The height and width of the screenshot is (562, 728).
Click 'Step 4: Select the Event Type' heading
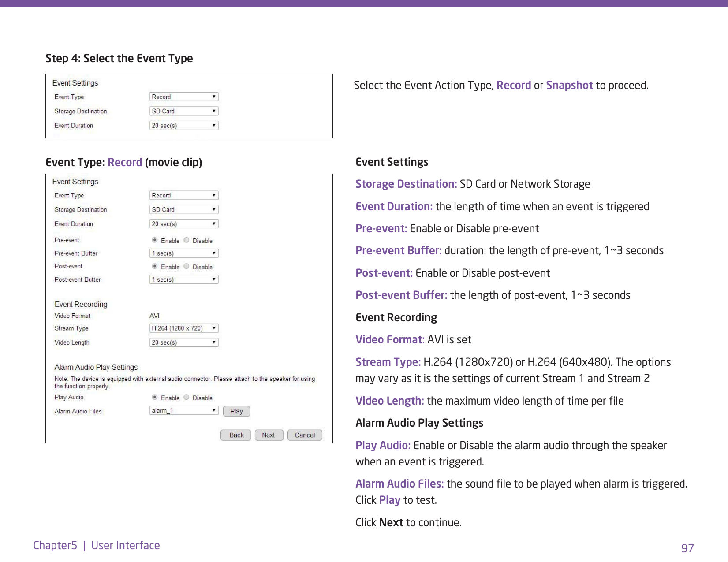(119, 58)
